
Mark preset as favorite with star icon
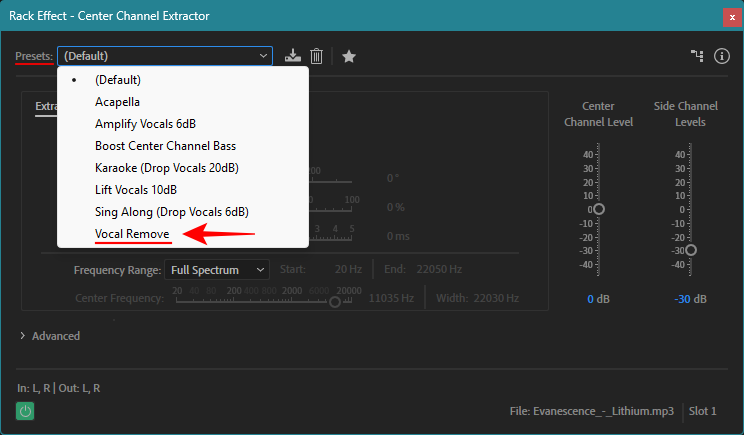[349, 56]
